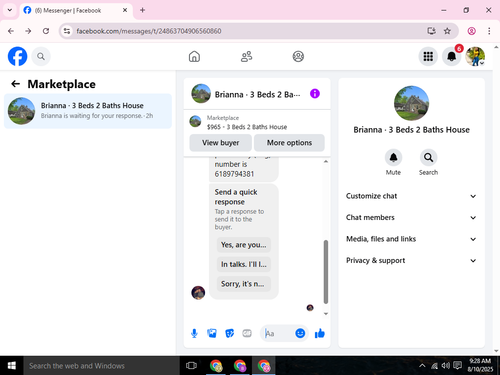
Task: Click the phone number text 6189794381
Action: (234, 174)
